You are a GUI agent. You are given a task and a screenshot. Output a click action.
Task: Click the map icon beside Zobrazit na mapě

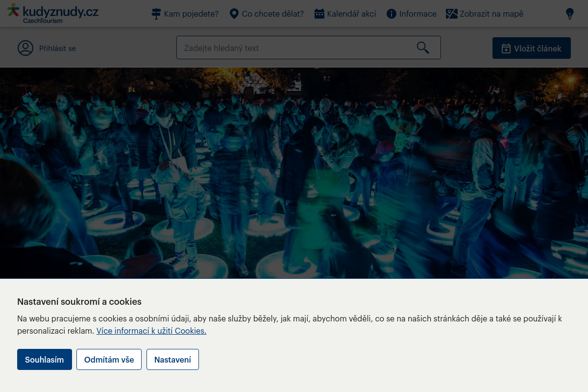(451, 14)
